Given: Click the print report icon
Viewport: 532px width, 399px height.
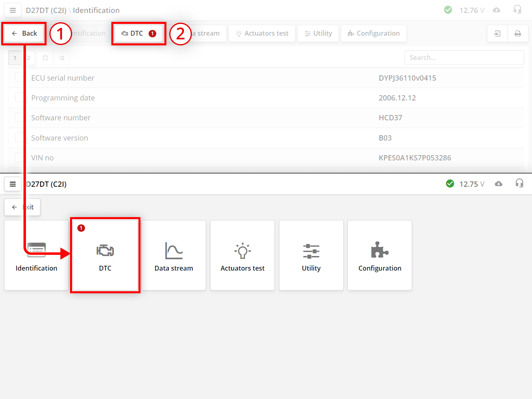Looking at the screenshot, I should tap(518, 33).
